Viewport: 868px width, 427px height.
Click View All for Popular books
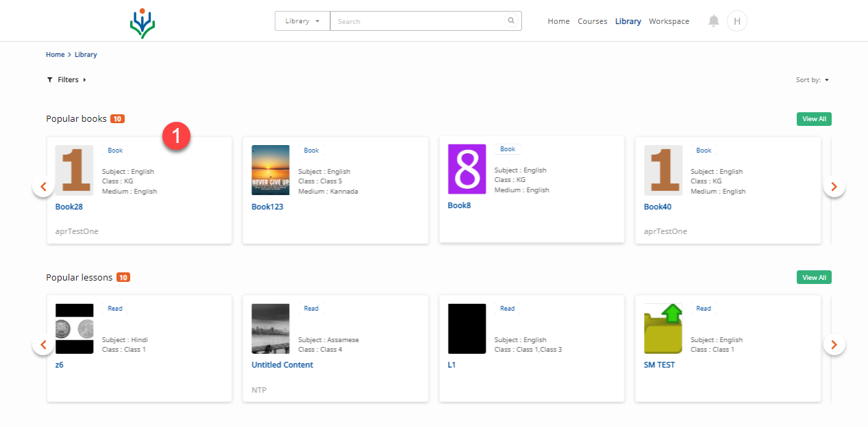814,119
